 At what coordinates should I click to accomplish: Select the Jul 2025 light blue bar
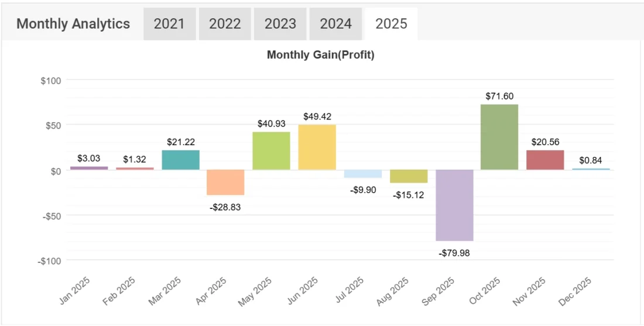tap(363, 174)
